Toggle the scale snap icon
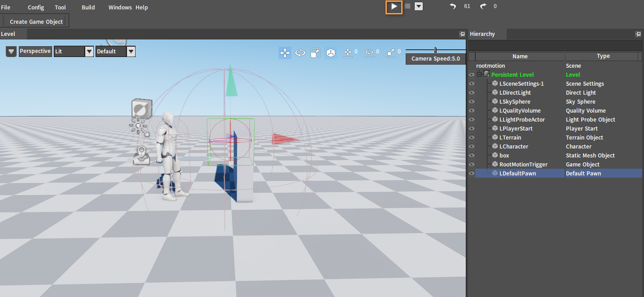This screenshot has width=644, height=297. tap(391, 53)
